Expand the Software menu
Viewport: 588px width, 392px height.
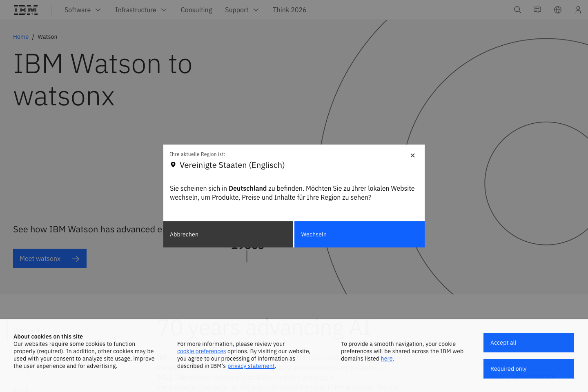click(82, 9)
